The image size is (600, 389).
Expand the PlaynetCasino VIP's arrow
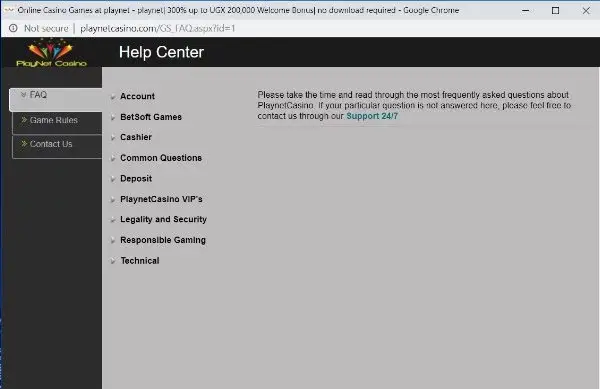113,200
